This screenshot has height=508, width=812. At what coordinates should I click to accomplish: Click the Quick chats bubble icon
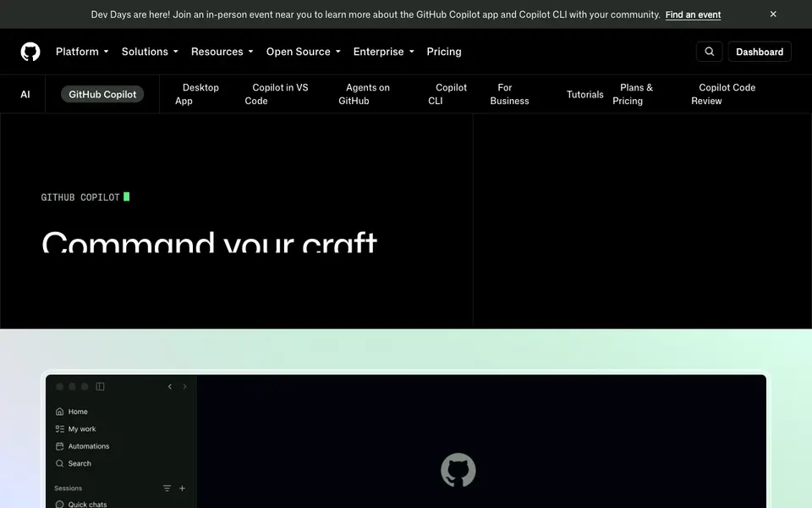[59, 504]
